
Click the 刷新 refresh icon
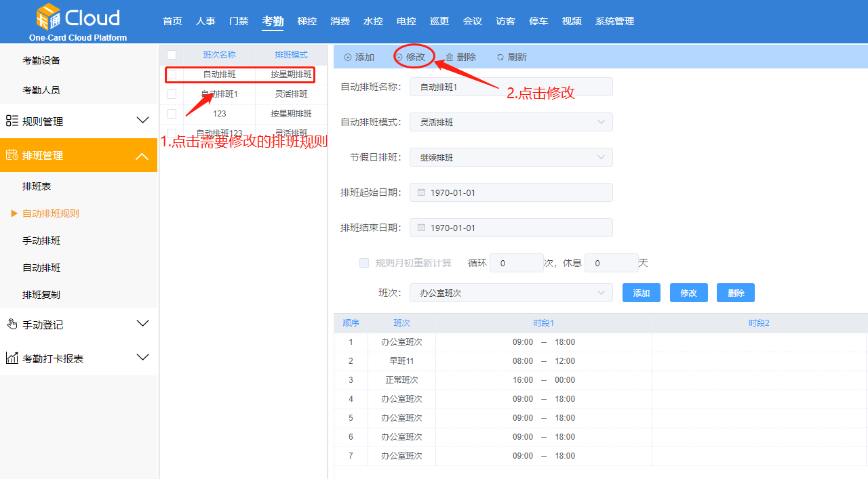[x=499, y=56]
